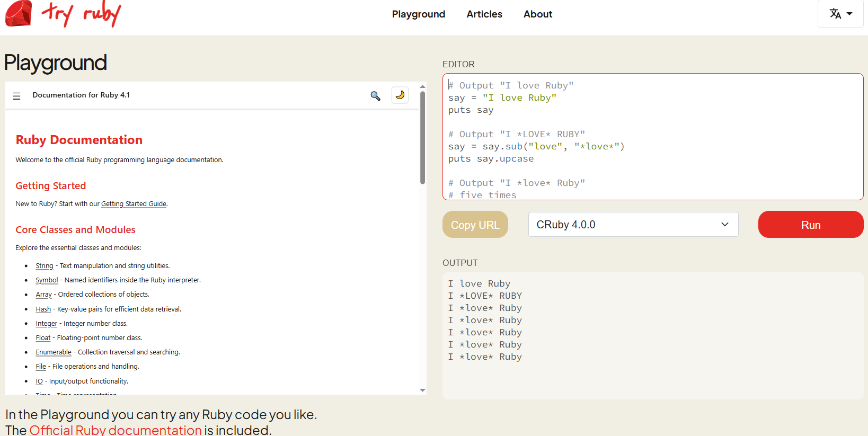Click the Official Ruby documentation link
Viewport: 868px width, 436px height.
(116, 430)
